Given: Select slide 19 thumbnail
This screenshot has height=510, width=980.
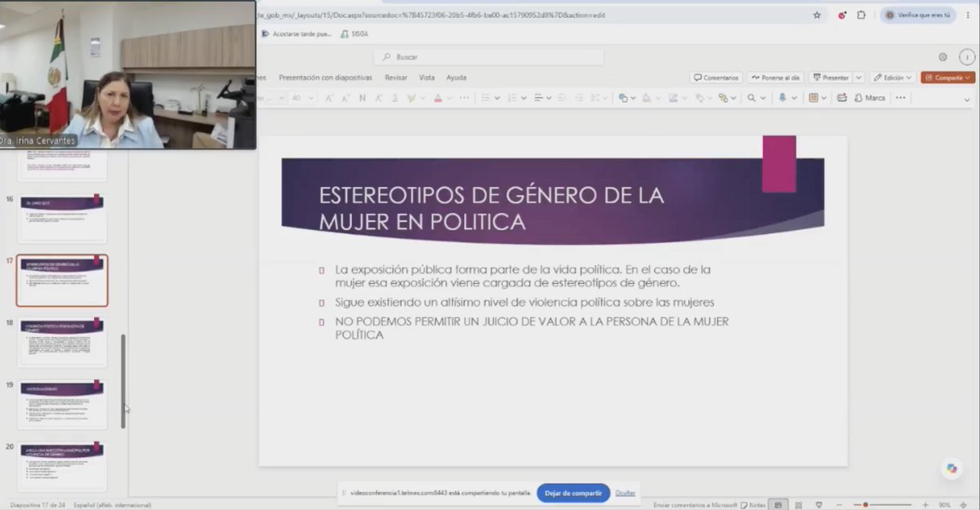Looking at the screenshot, I should coord(62,405).
